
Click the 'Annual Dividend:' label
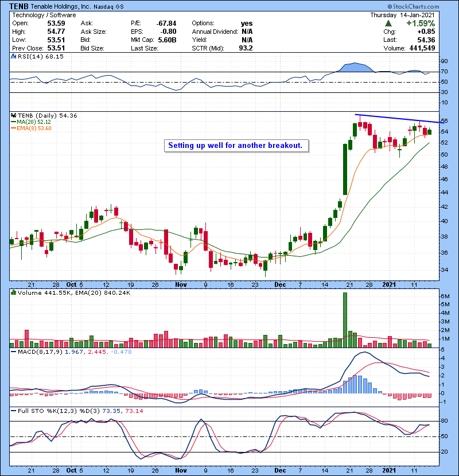point(215,32)
